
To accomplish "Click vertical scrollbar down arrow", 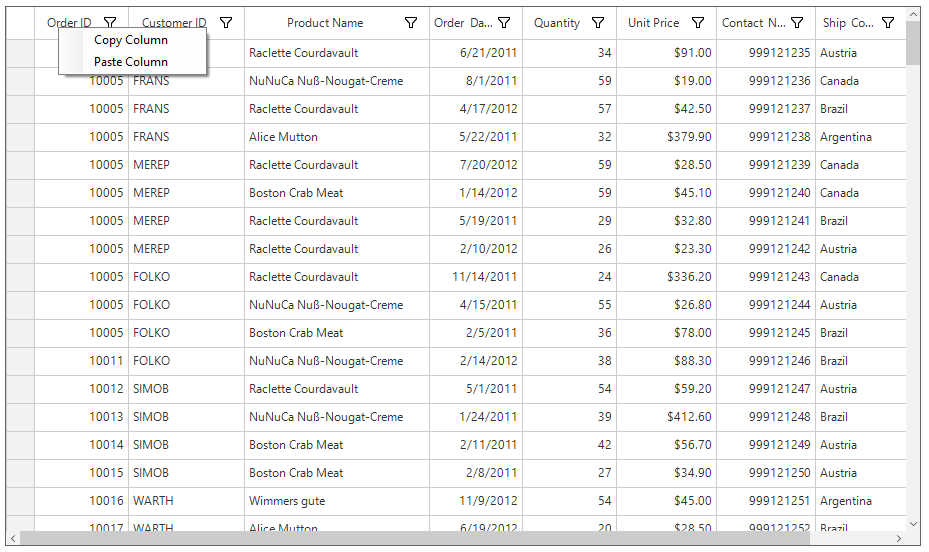I will click(913, 524).
